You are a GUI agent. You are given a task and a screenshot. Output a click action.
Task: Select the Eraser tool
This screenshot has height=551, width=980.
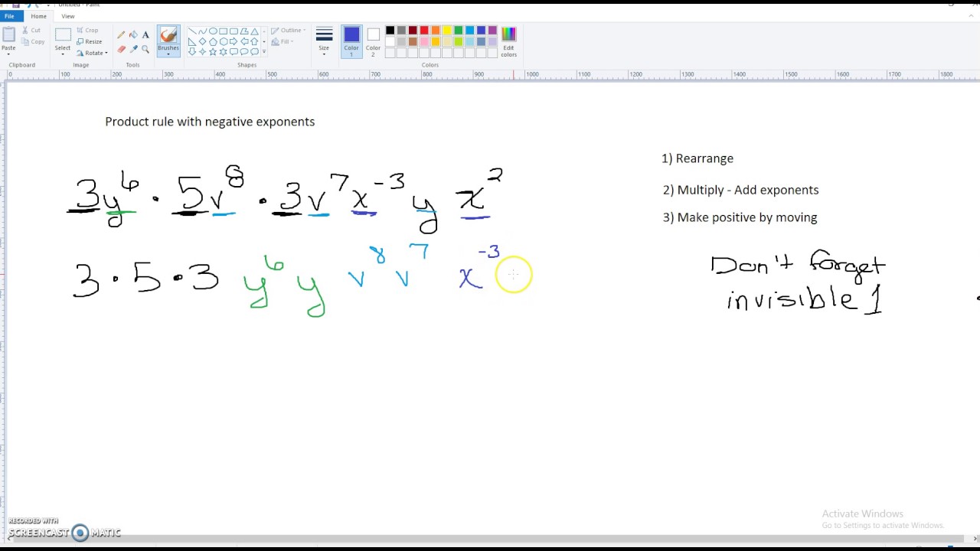(x=121, y=49)
